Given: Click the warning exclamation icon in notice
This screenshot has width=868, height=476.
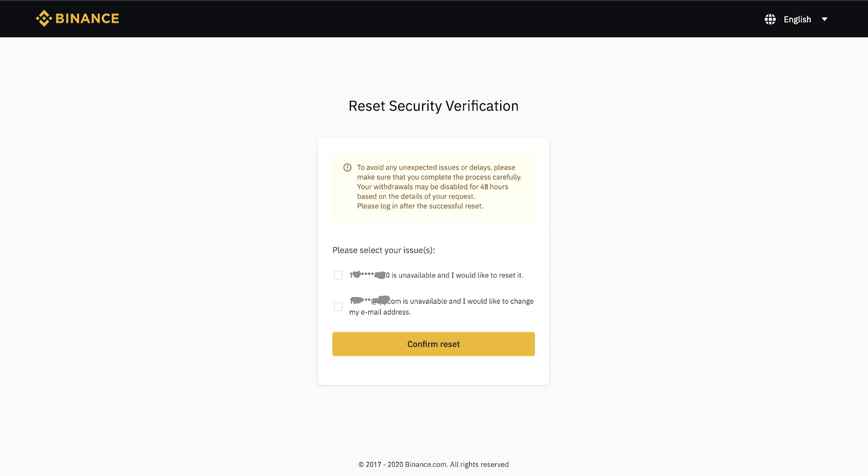Looking at the screenshot, I should pos(347,168).
